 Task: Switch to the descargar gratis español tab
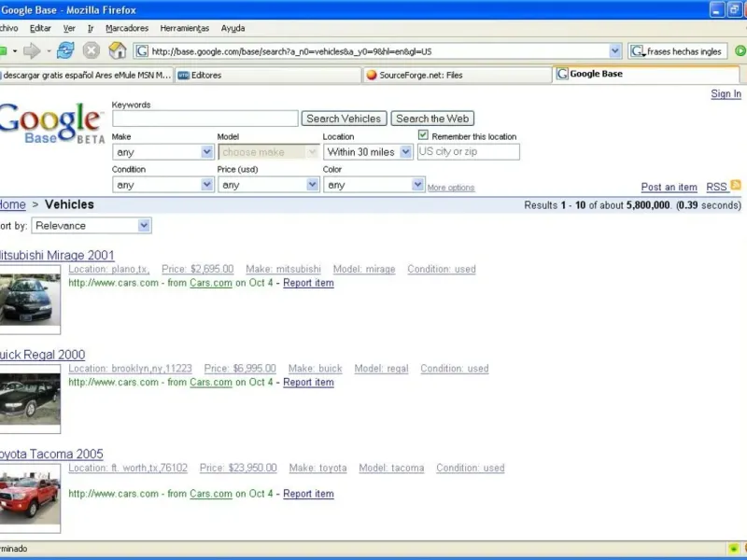86,76
